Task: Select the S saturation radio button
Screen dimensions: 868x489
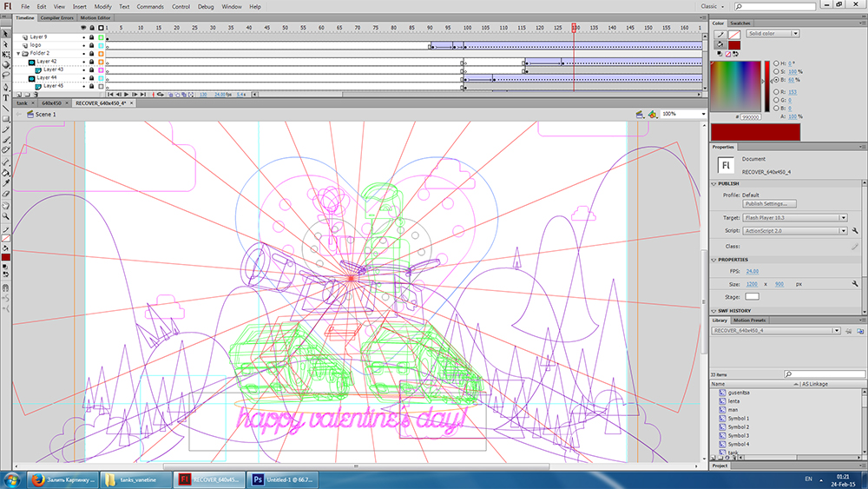Action: [x=776, y=71]
